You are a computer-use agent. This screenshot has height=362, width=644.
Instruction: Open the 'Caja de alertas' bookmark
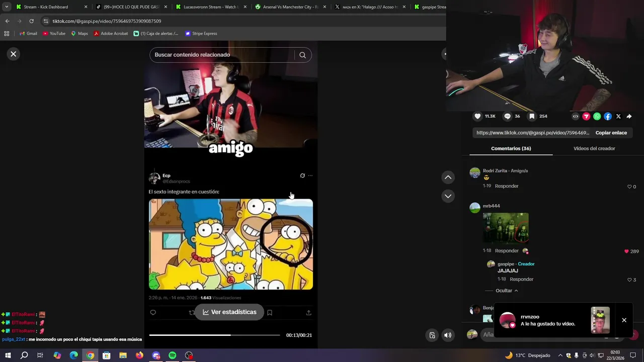[156, 34]
